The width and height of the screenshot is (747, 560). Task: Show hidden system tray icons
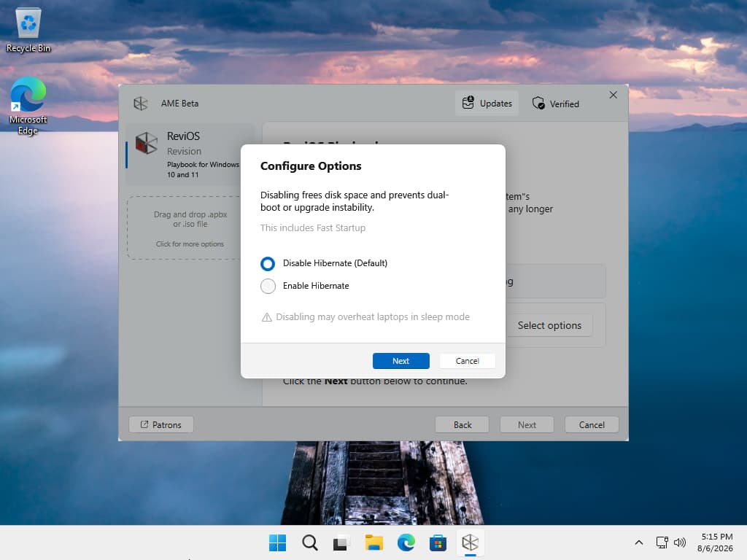pyautogui.click(x=639, y=542)
